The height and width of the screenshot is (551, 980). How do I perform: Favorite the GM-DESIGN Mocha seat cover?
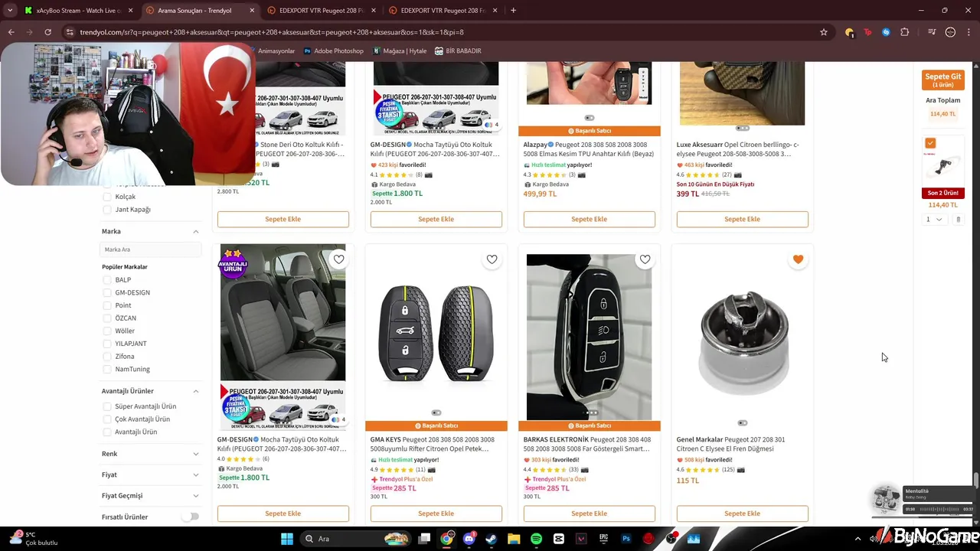click(x=338, y=259)
